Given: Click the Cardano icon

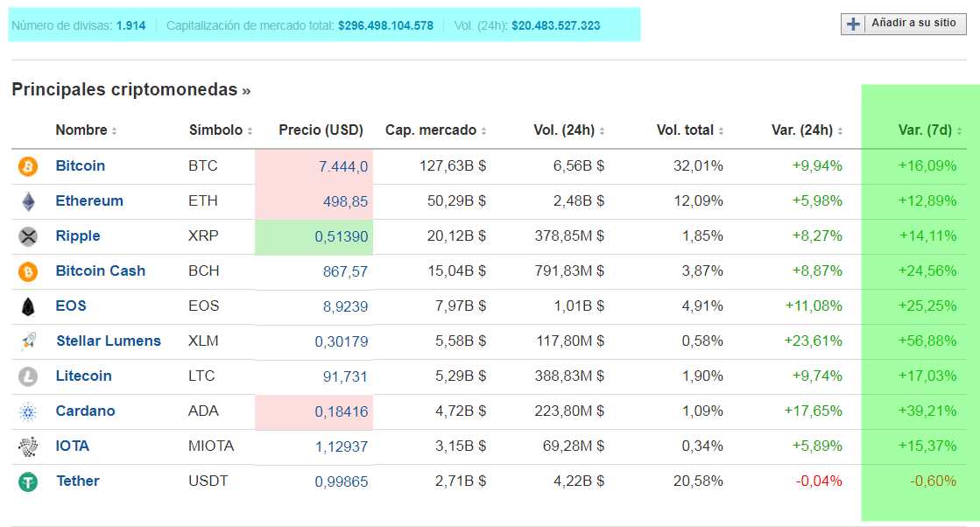Looking at the screenshot, I should [x=28, y=411].
